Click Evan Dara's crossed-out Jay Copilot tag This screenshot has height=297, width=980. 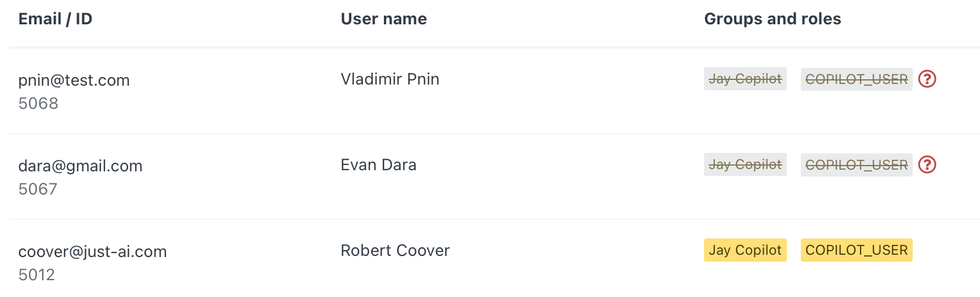pyautogui.click(x=745, y=164)
